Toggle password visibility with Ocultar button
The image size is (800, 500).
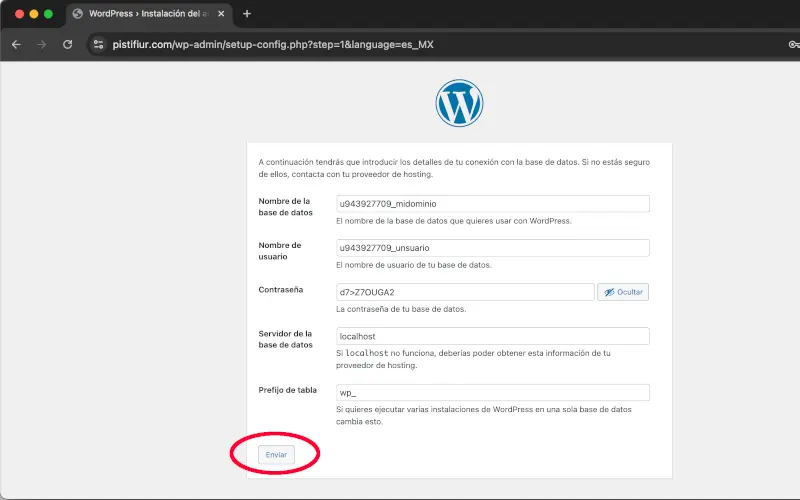pos(623,292)
